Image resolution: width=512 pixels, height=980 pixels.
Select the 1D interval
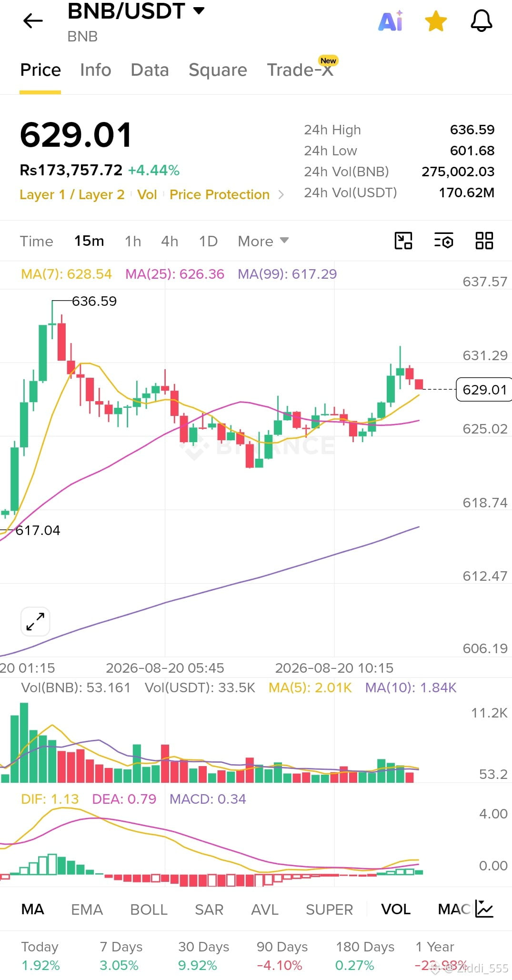pos(208,241)
